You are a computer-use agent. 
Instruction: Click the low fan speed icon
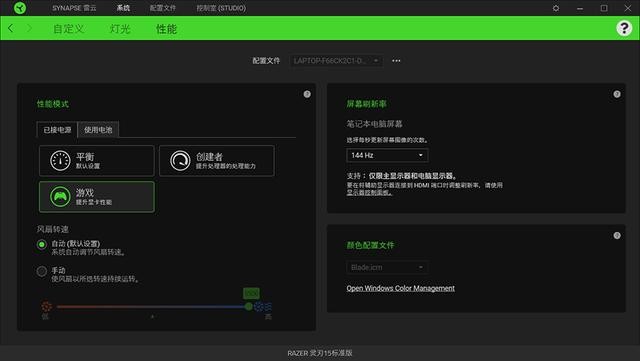(47, 306)
